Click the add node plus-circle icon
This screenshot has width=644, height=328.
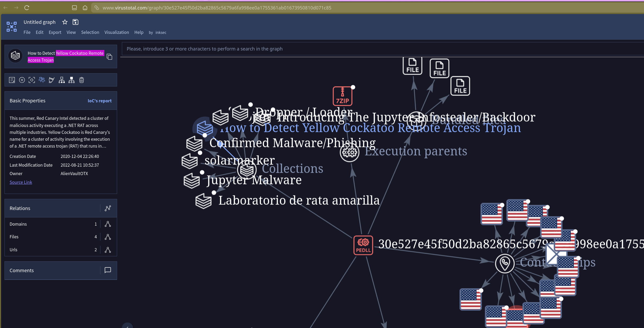22,80
